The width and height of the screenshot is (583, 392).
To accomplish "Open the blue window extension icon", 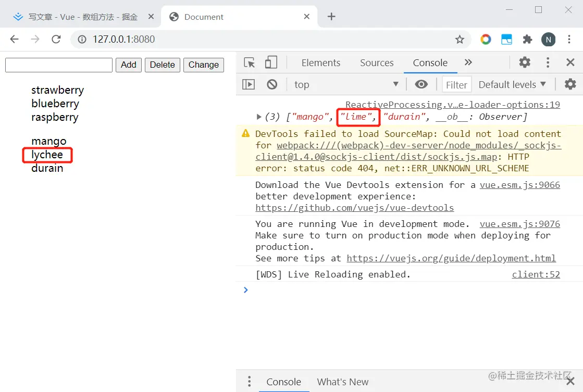I will [506, 39].
